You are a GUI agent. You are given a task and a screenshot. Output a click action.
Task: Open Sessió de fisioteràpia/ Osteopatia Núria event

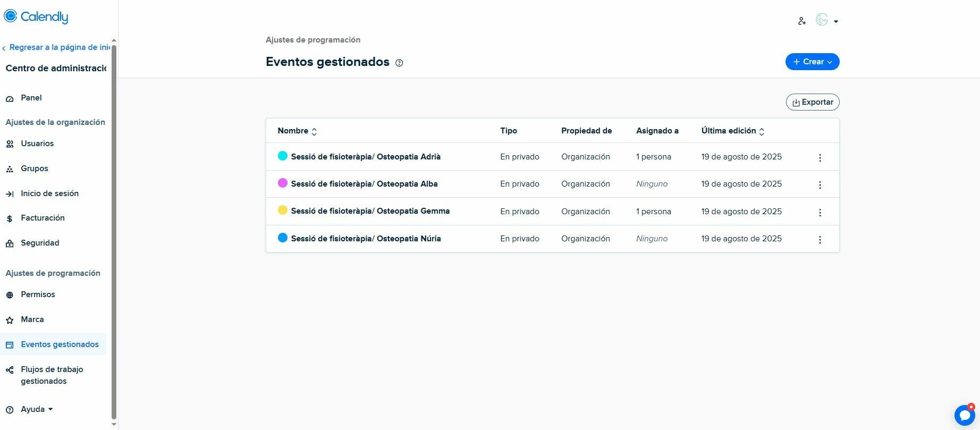click(366, 239)
